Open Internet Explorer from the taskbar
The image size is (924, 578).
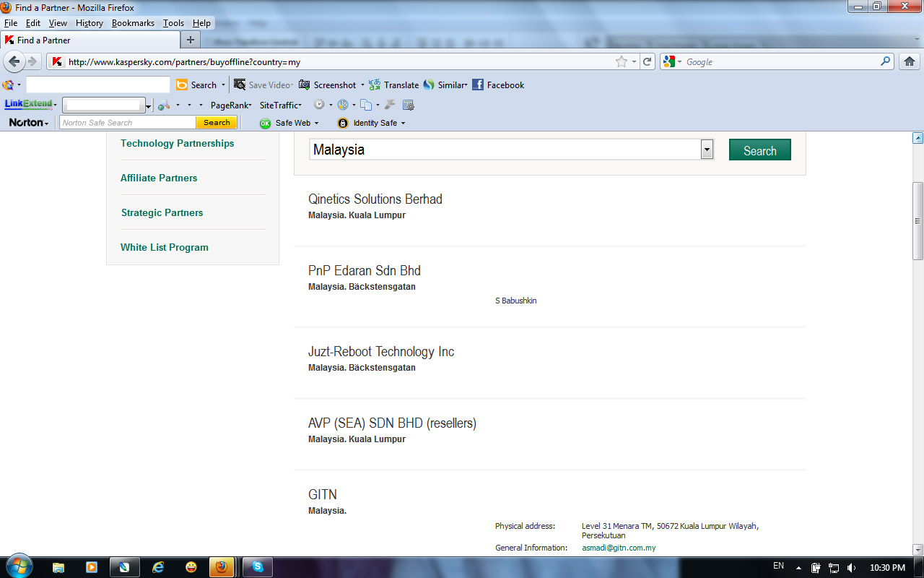click(158, 567)
